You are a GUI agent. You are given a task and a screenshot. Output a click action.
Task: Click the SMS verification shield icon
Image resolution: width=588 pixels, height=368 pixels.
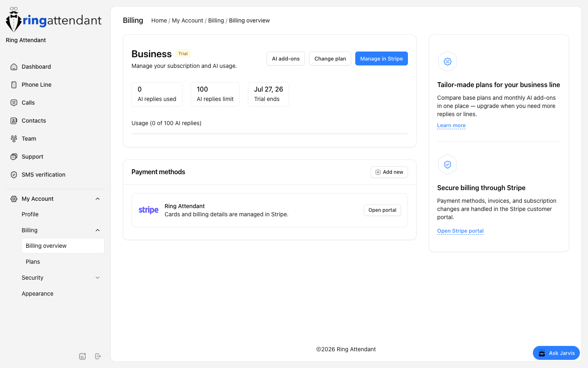[x=14, y=175]
